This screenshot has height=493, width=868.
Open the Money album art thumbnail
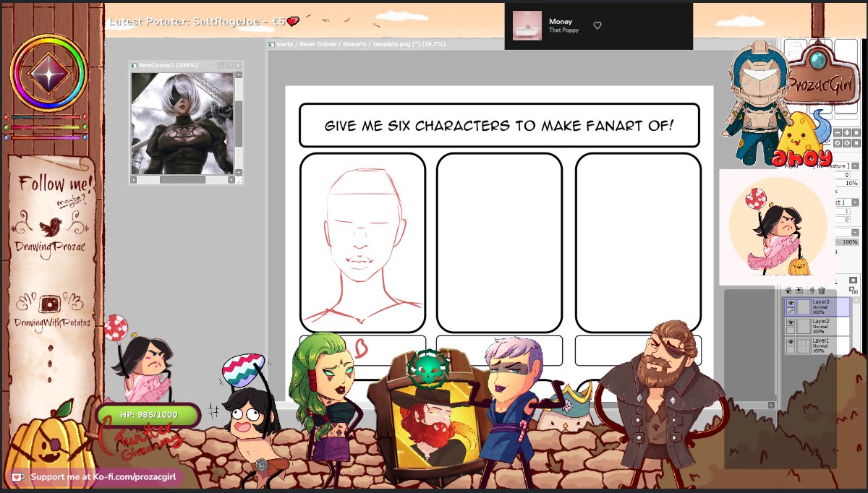(x=527, y=25)
